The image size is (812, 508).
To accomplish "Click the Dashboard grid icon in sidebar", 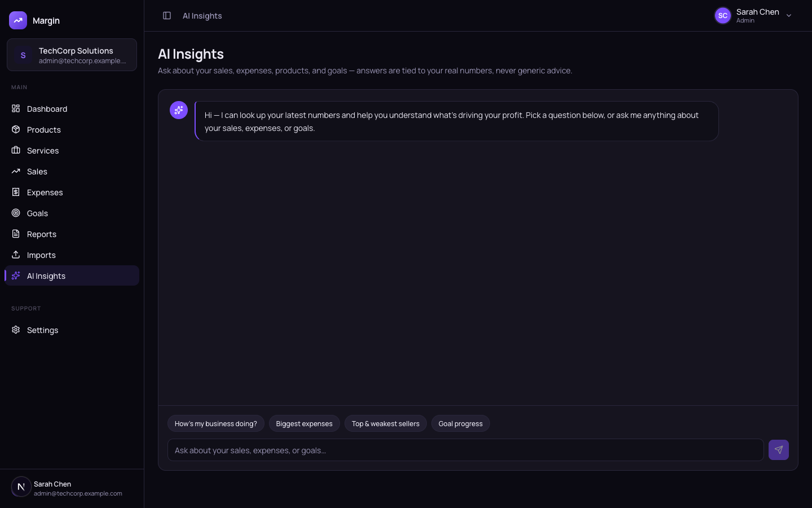I will pos(16,108).
